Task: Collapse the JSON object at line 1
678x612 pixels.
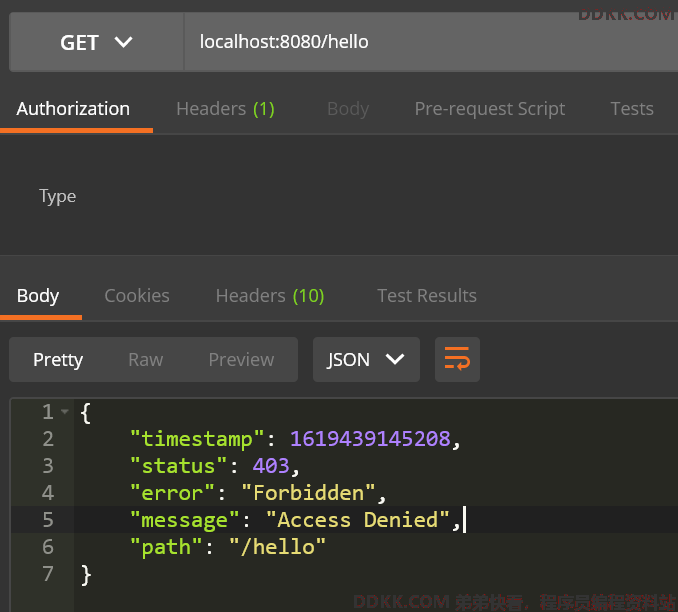Action: [65, 412]
